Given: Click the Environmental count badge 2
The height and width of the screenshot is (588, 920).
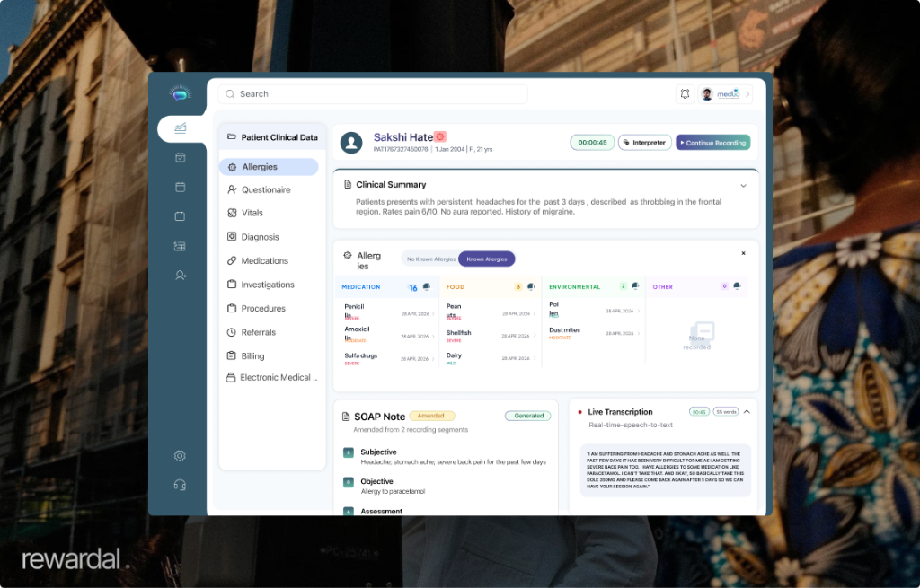Looking at the screenshot, I should click(624, 286).
